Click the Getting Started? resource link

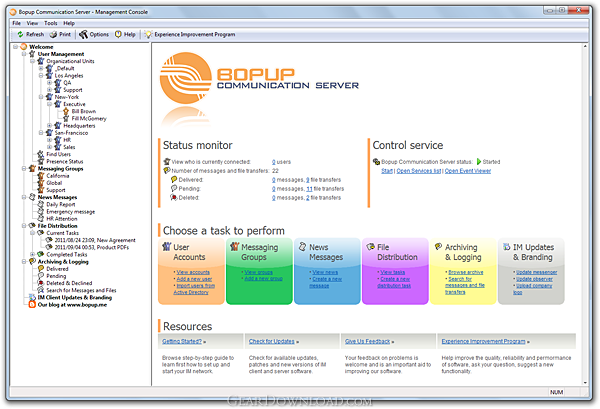coord(182,341)
